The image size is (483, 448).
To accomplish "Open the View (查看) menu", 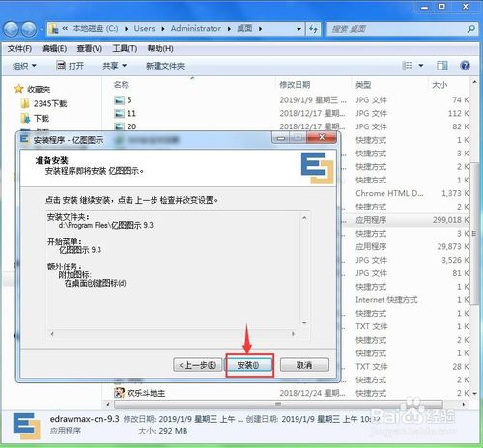I will [90, 49].
